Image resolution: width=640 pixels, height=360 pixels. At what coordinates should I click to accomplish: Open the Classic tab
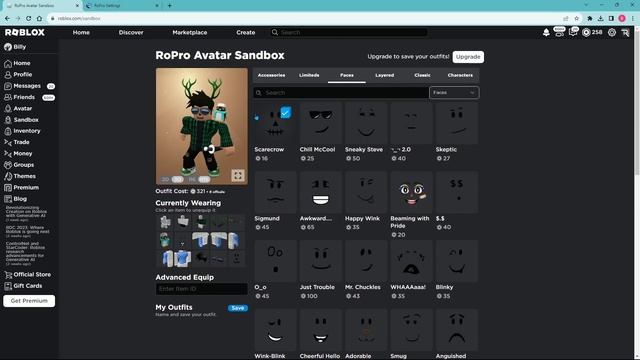422,76
